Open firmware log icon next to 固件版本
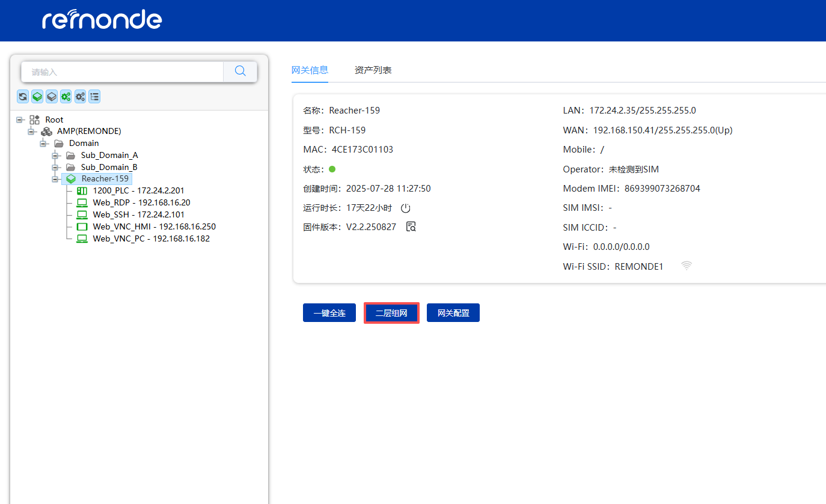The image size is (826, 504). (411, 226)
